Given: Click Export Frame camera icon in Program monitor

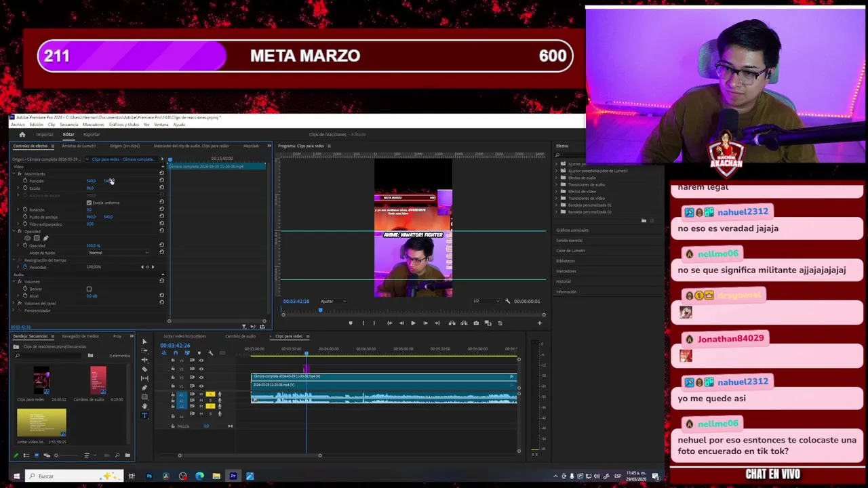Looking at the screenshot, I should click(x=476, y=323).
